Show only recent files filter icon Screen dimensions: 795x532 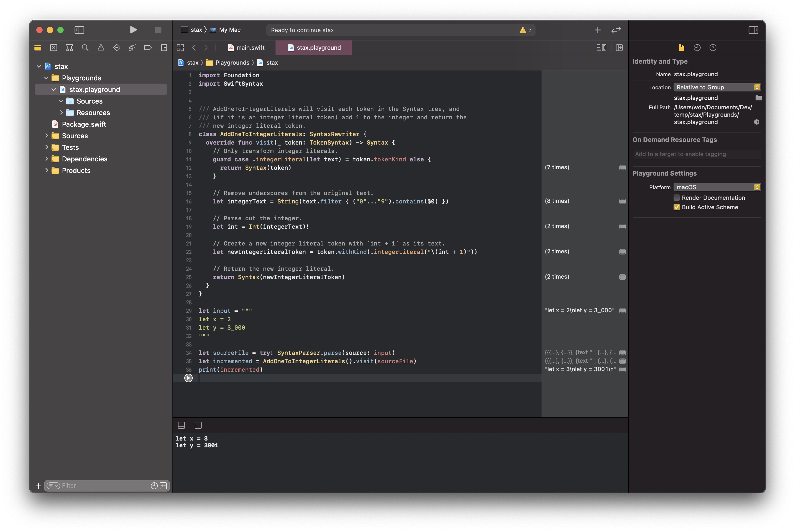tap(154, 486)
